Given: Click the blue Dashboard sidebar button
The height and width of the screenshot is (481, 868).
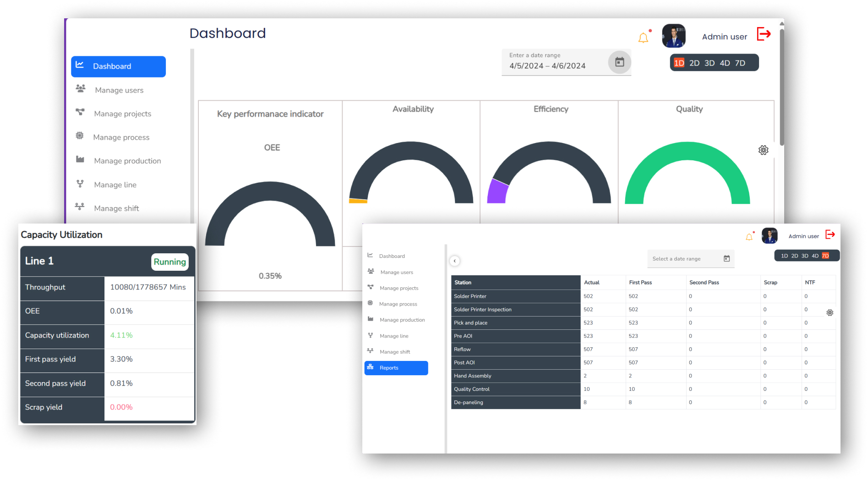Looking at the screenshot, I should pos(118,66).
